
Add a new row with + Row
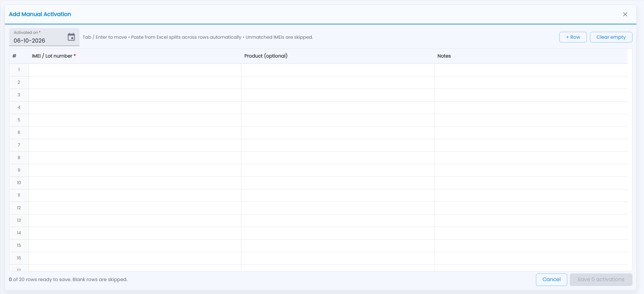coord(573,37)
